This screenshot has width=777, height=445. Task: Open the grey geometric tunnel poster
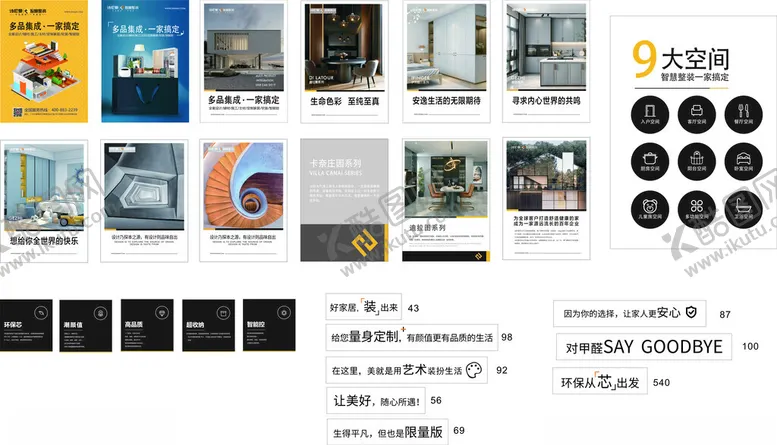[x=144, y=201]
